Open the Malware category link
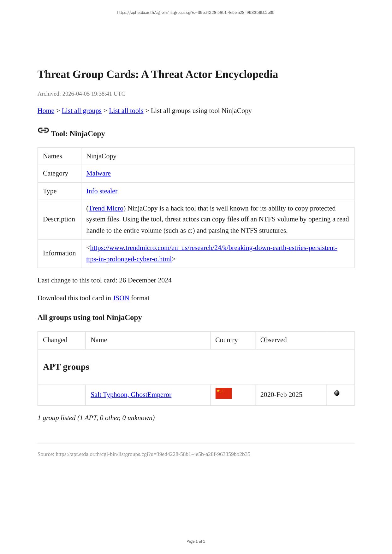Screen dimensions: 392x554 click(98, 173)
